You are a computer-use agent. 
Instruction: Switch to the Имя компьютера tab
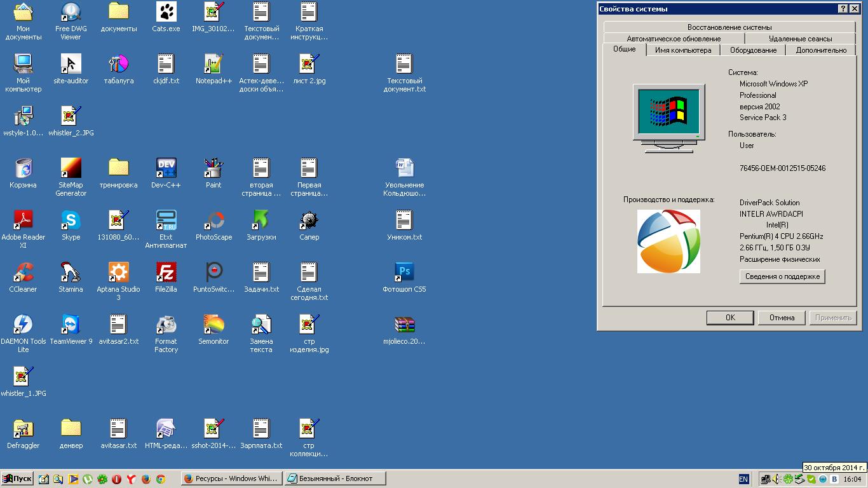click(683, 50)
